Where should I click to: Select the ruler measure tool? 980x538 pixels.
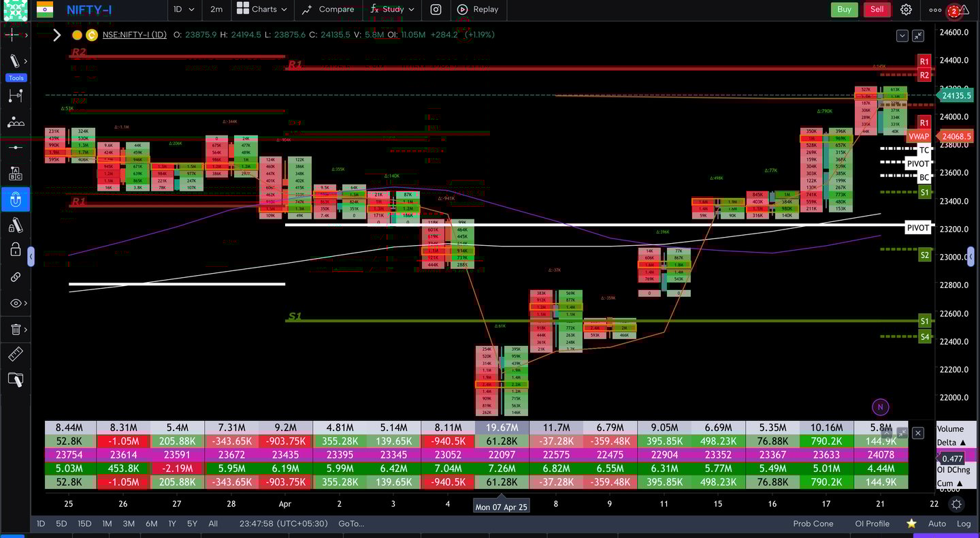(x=15, y=354)
